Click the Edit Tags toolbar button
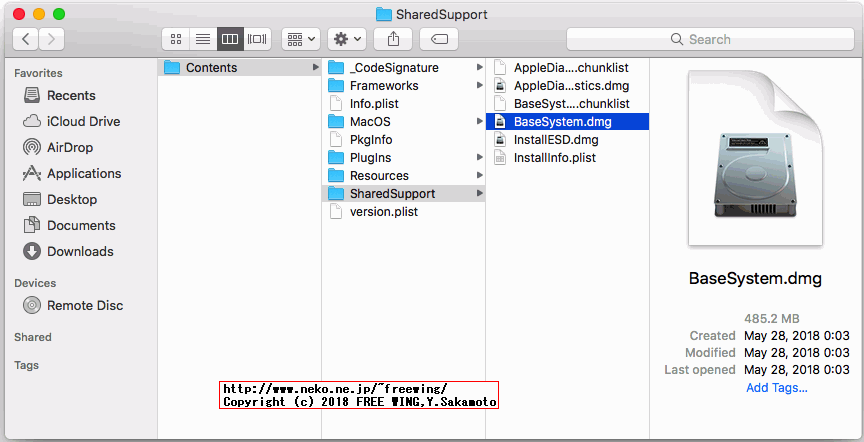 (439, 39)
